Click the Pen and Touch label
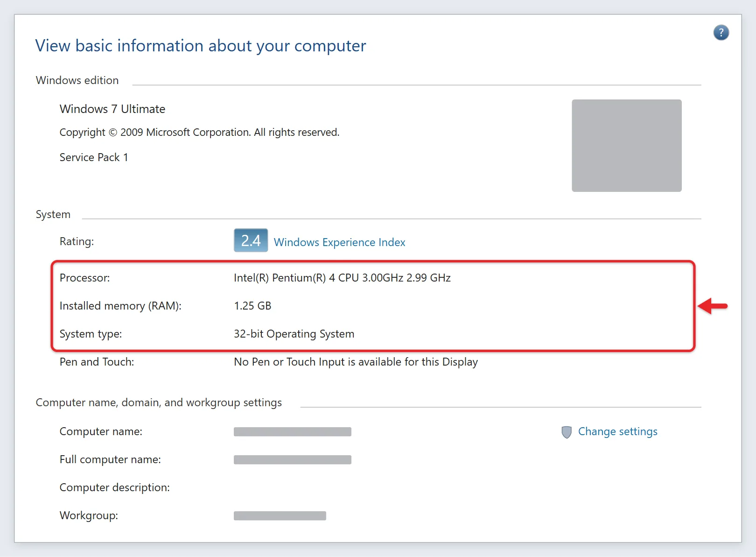This screenshot has height=557, width=756. tap(97, 362)
